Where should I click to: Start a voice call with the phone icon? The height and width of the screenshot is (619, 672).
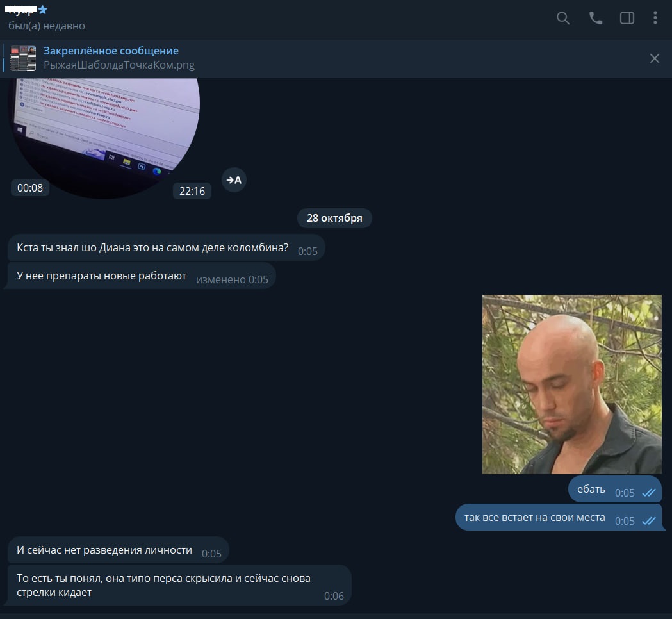tap(596, 18)
